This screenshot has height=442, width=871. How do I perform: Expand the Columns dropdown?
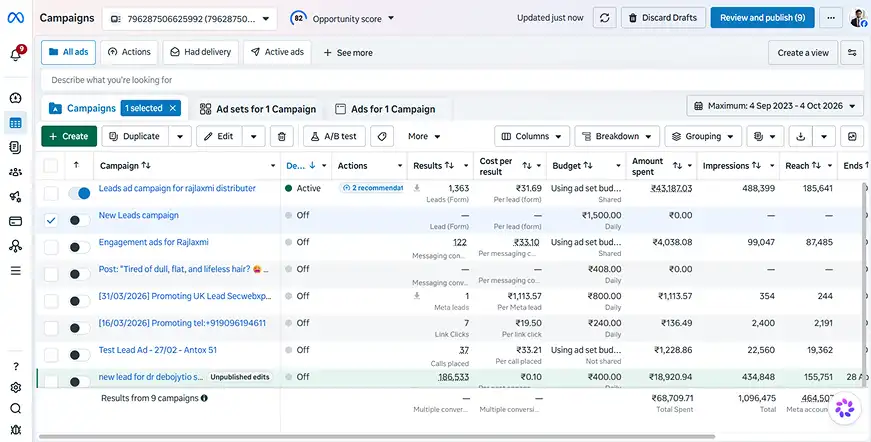[532, 137]
